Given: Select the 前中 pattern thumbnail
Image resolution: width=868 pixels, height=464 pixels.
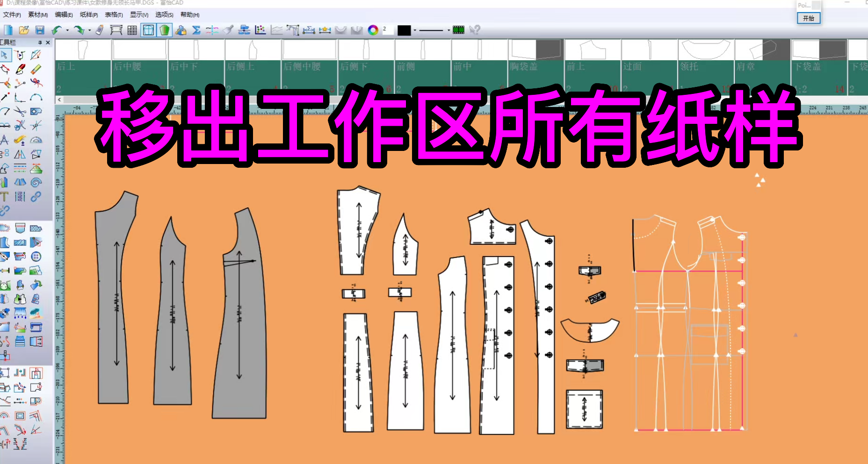Looking at the screenshot, I should pos(479,67).
